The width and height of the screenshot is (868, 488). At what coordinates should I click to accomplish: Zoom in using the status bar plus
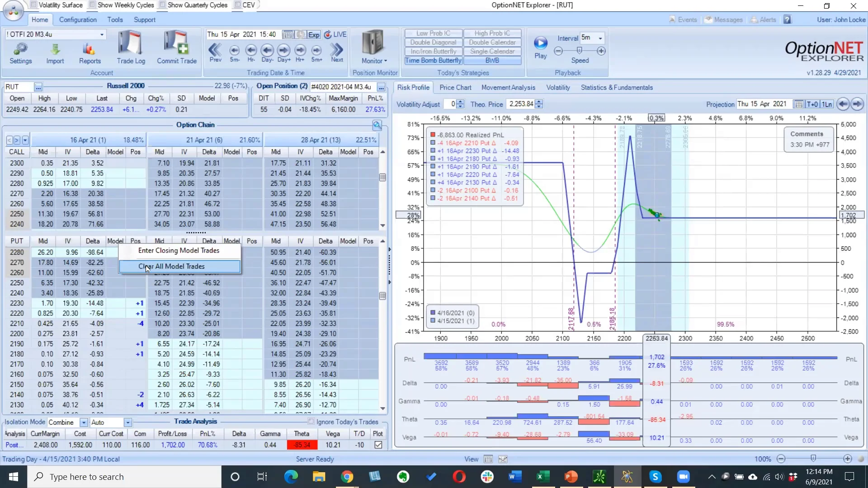click(848, 459)
